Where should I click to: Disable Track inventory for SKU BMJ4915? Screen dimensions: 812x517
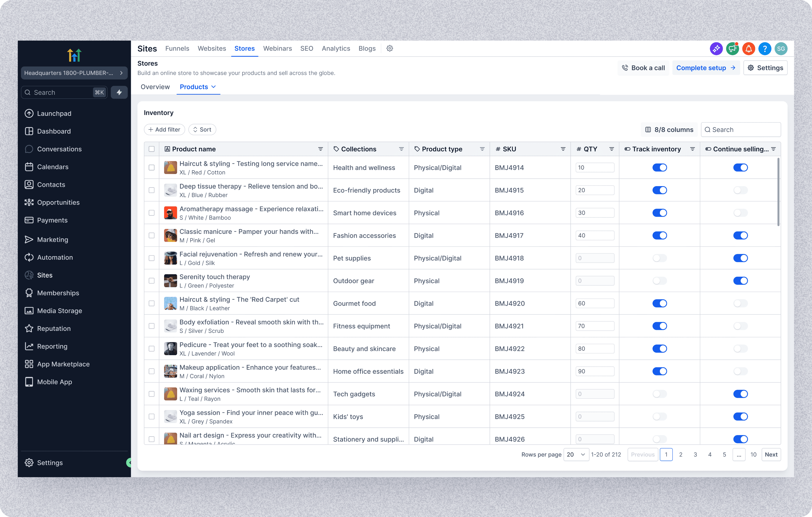pyautogui.click(x=659, y=190)
